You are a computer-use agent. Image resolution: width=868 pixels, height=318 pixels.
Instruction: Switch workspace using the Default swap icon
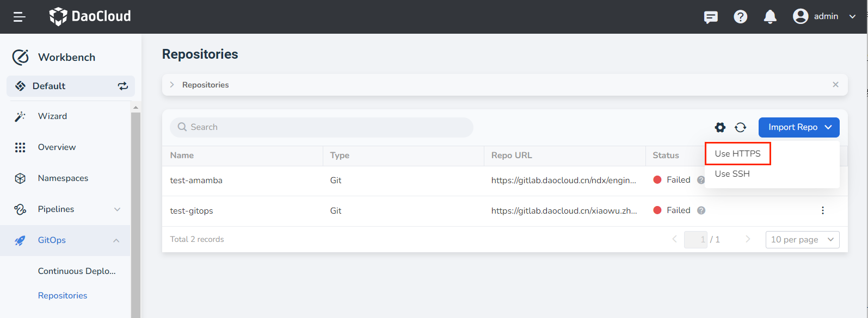click(123, 86)
